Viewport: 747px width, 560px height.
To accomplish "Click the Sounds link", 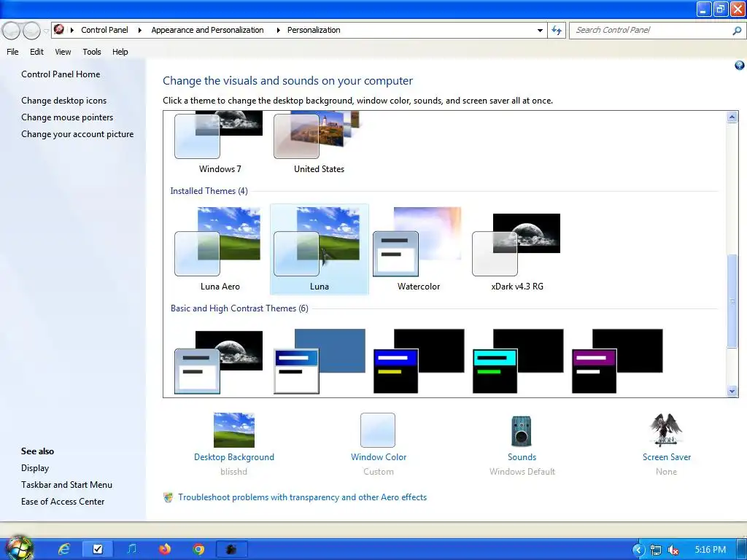I will point(522,457).
